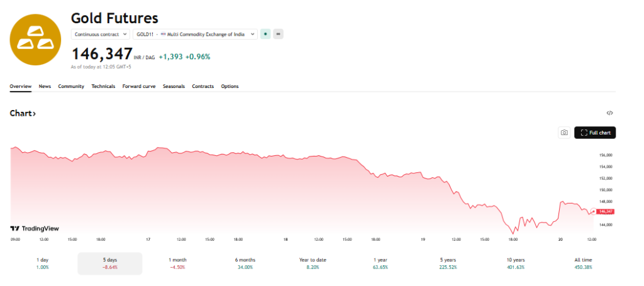Click the 09:00 time axis label

[x=15, y=239]
